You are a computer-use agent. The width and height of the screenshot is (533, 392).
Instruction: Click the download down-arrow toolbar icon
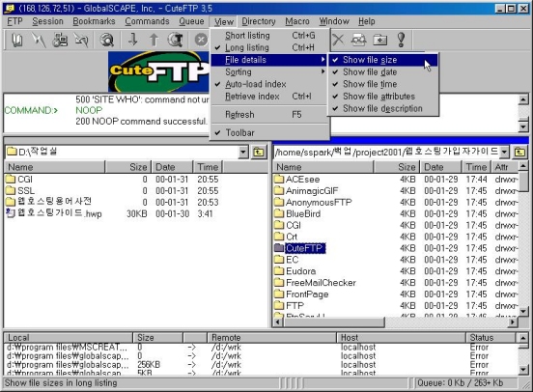coord(133,41)
